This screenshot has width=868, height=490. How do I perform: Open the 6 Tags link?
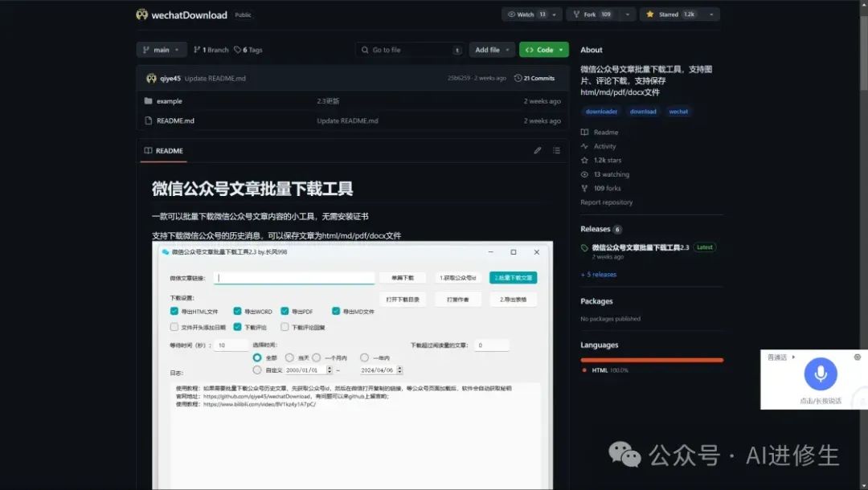point(248,50)
